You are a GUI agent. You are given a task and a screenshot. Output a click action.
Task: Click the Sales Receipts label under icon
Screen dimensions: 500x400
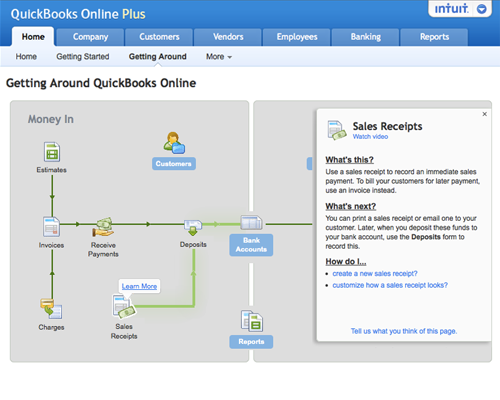[x=124, y=331]
